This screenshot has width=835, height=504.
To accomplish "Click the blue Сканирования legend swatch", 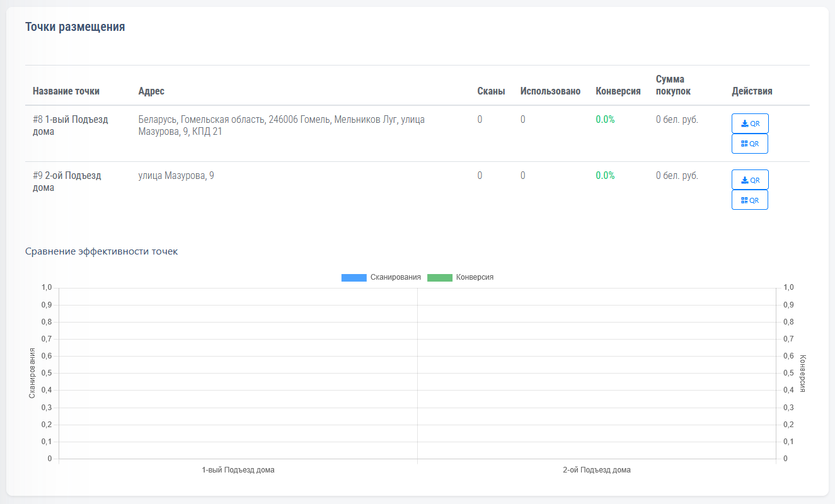I will pyautogui.click(x=354, y=277).
